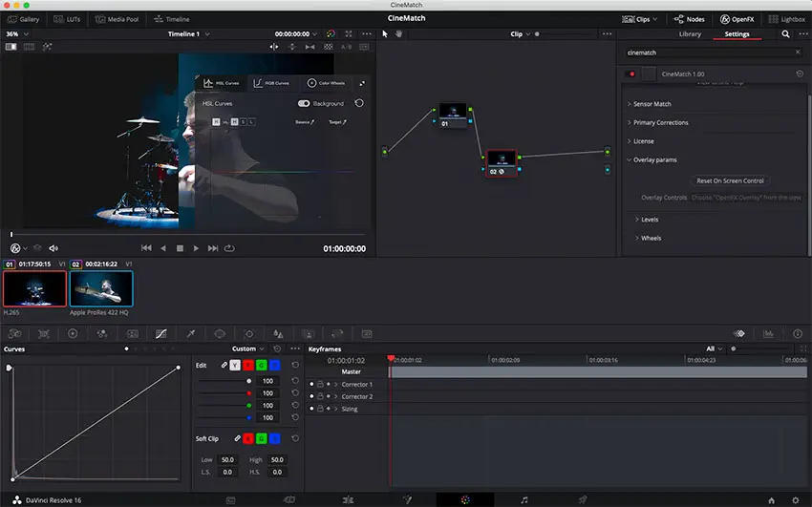This screenshot has width=812, height=507.
Task: Open the LUTs browser
Action: (x=67, y=19)
